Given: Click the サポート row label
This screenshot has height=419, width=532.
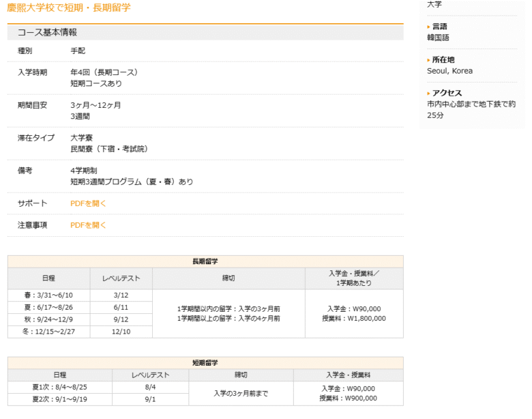Looking at the screenshot, I should (x=32, y=203).
